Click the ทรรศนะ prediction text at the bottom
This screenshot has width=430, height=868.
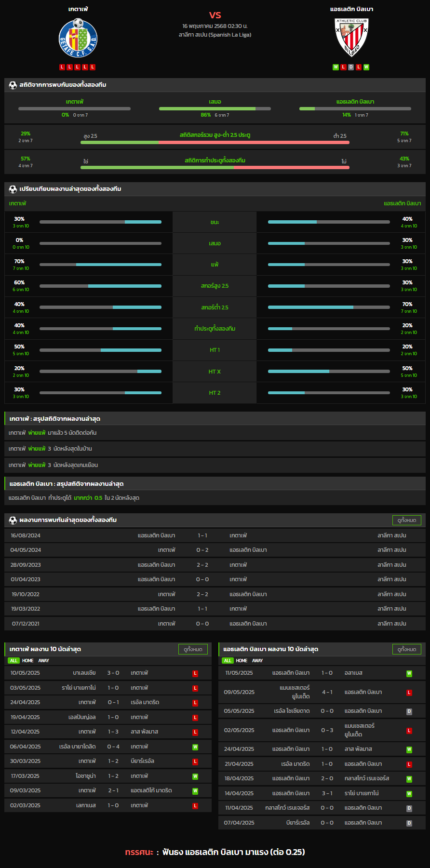tap(215, 852)
